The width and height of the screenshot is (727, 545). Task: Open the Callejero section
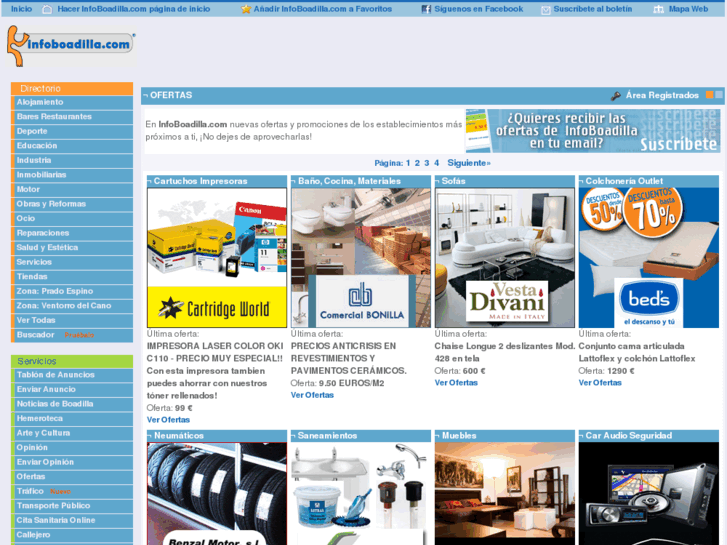pyautogui.click(x=72, y=535)
